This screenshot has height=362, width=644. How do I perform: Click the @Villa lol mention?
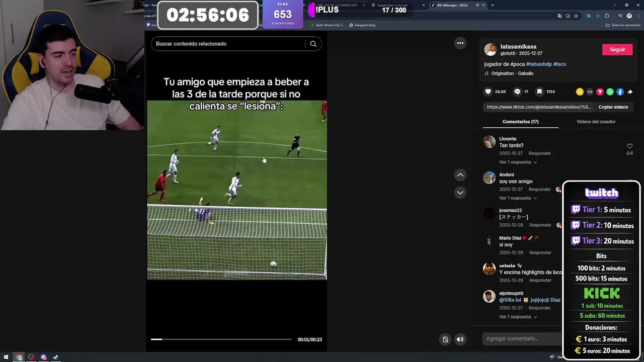point(510,300)
